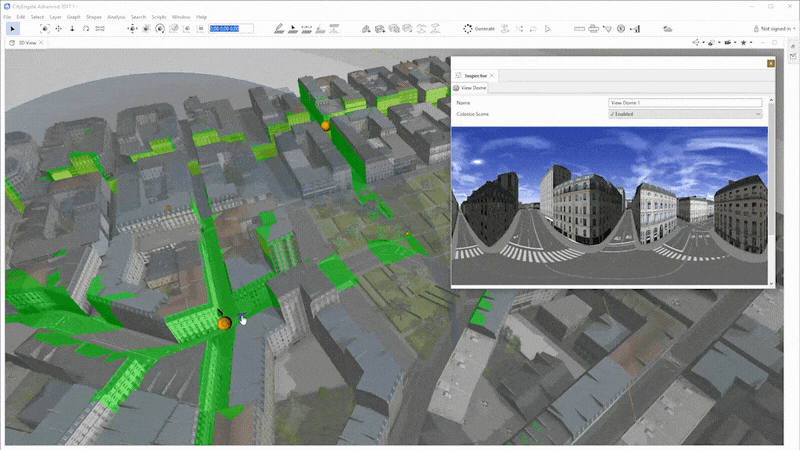Image resolution: width=800 pixels, height=450 pixels.
Task: Choose the four-arrow Move transform tool
Action: 59,29
